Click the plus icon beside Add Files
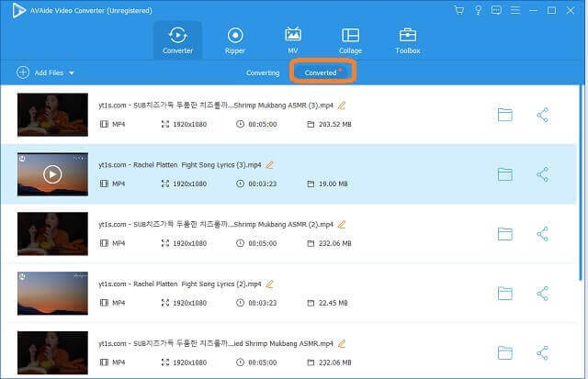 pyautogui.click(x=23, y=72)
